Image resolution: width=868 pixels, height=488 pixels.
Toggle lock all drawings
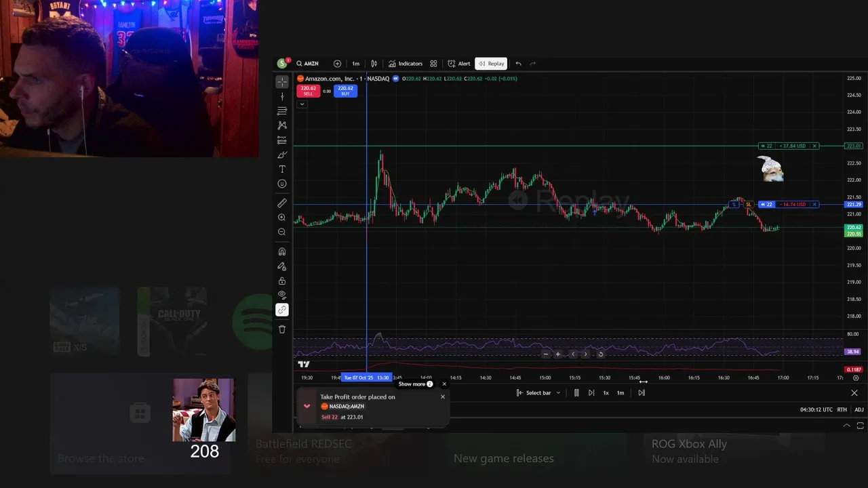click(282, 281)
